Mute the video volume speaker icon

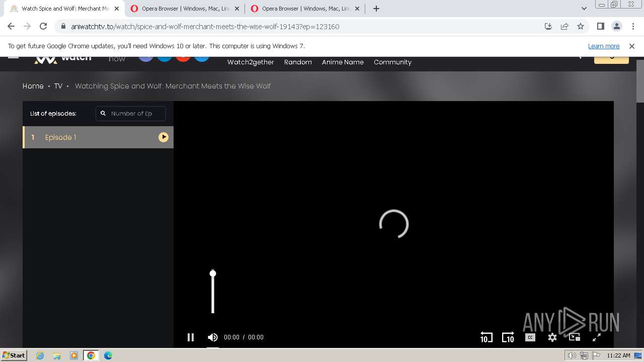click(213, 337)
